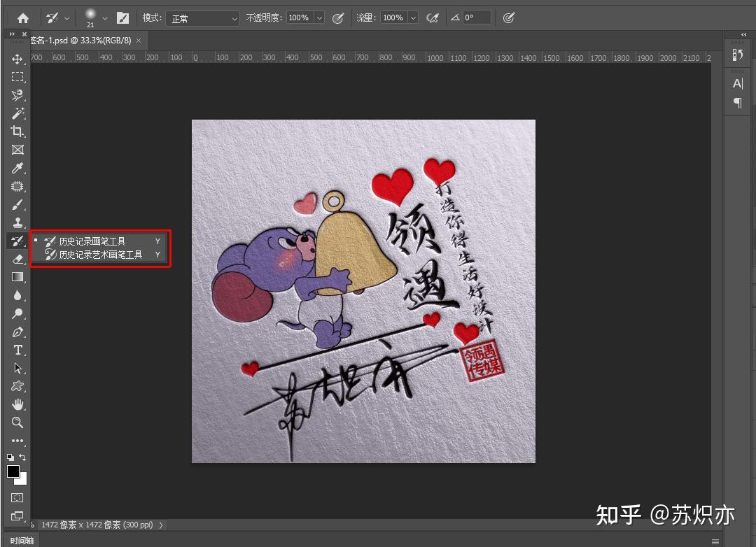Viewport: 756px width, 547px height.
Task: Toggle Quick Mask mode
Action: tap(17, 498)
